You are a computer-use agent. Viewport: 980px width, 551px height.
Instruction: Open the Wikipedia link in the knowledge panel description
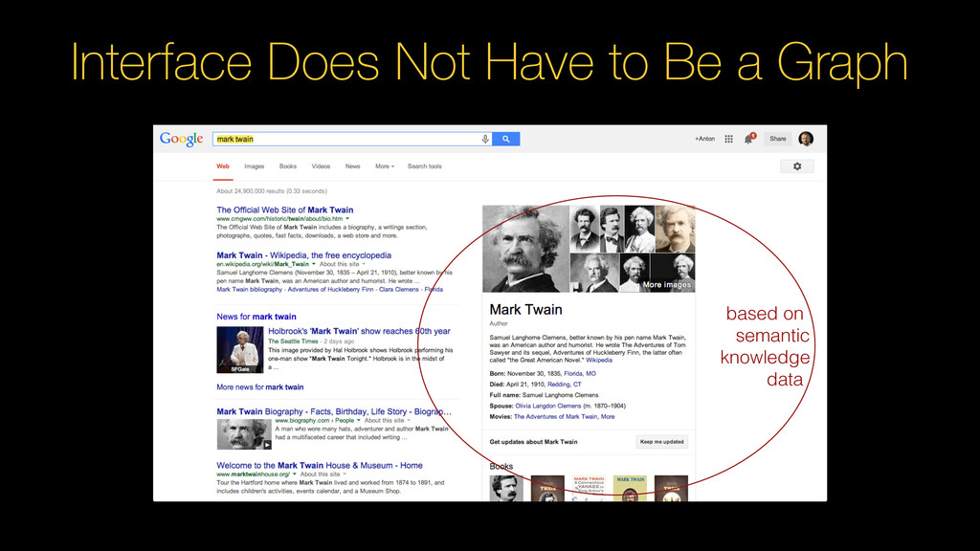[599, 360]
